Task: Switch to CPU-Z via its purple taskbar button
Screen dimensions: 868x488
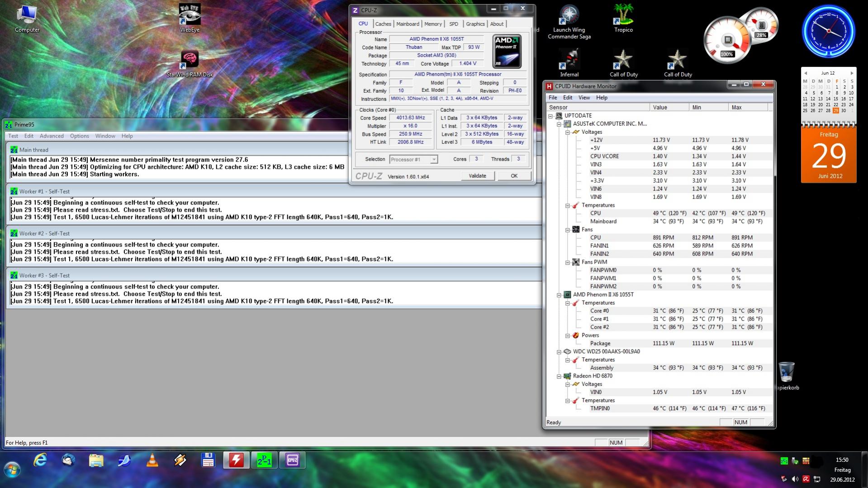Action: tap(292, 460)
